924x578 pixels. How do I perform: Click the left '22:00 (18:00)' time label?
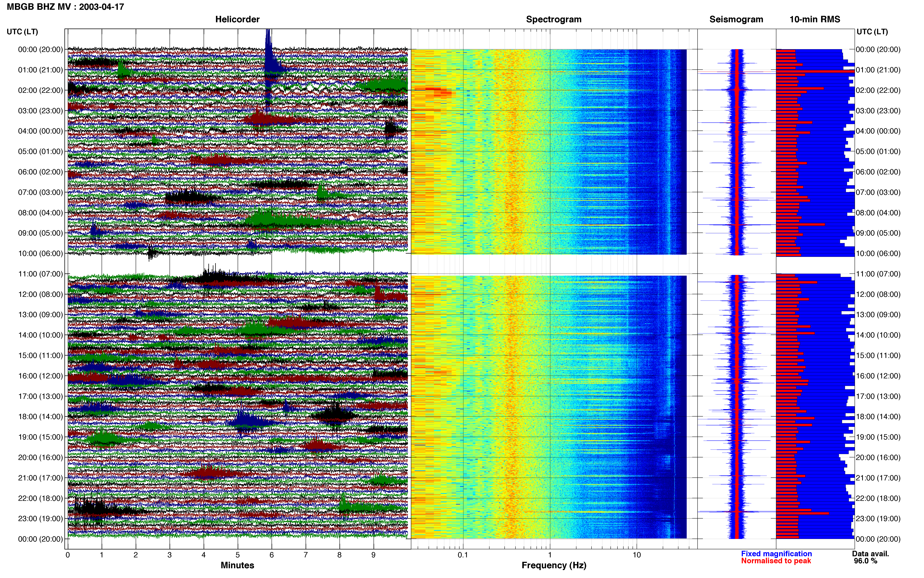[40, 498]
